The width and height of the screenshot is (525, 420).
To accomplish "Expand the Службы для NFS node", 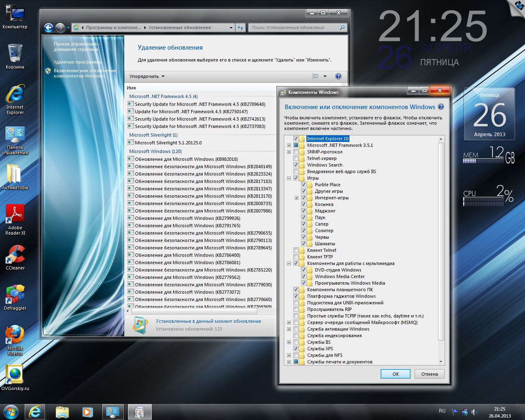I will (x=289, y=355).
